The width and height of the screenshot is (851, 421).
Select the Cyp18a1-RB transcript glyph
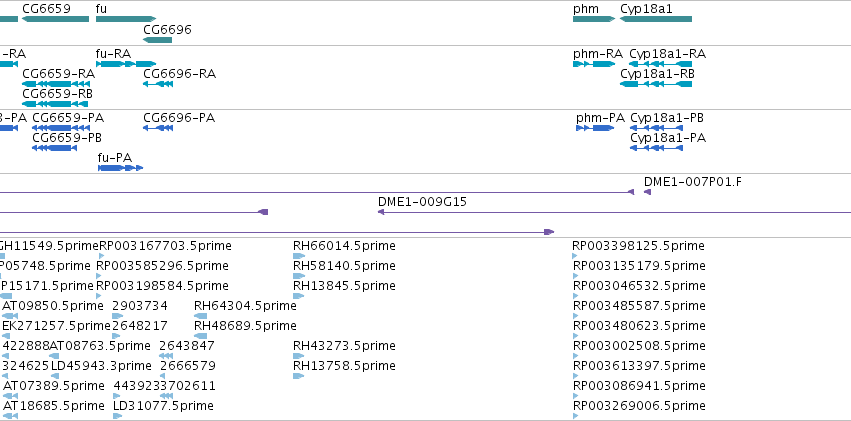(x=656, y=84)
